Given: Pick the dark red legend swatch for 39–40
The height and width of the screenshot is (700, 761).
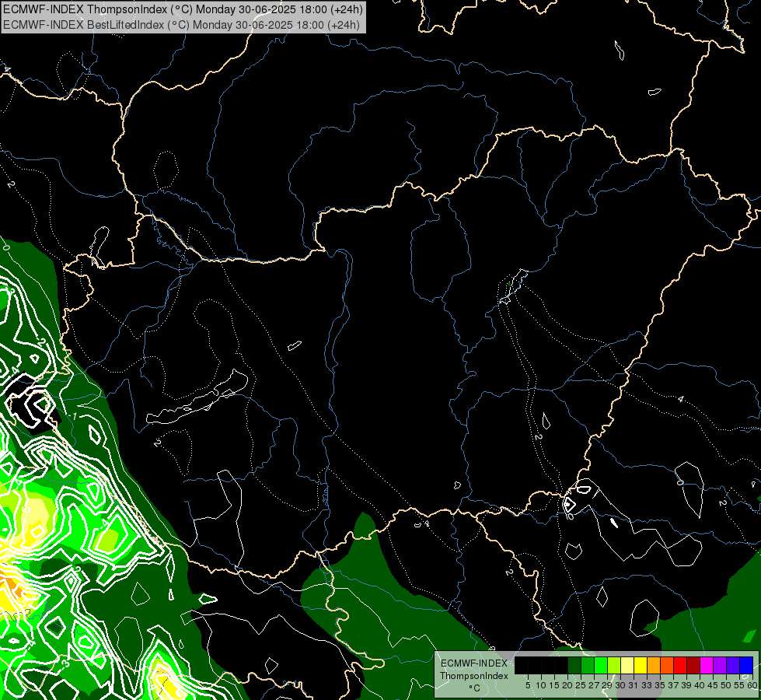Looking at the screenshot, I should pyautogui.click(x=693, y=665).
